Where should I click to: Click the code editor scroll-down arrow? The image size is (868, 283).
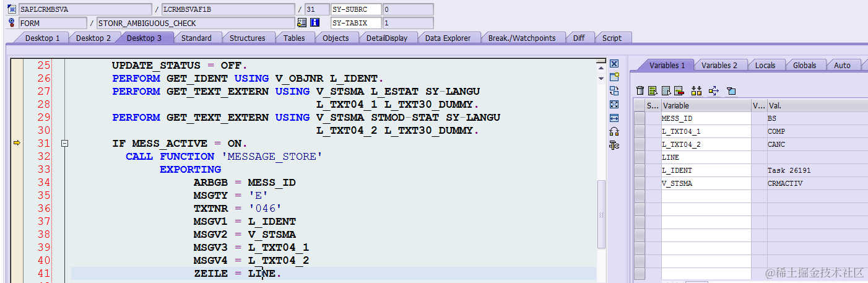[601, 79]
